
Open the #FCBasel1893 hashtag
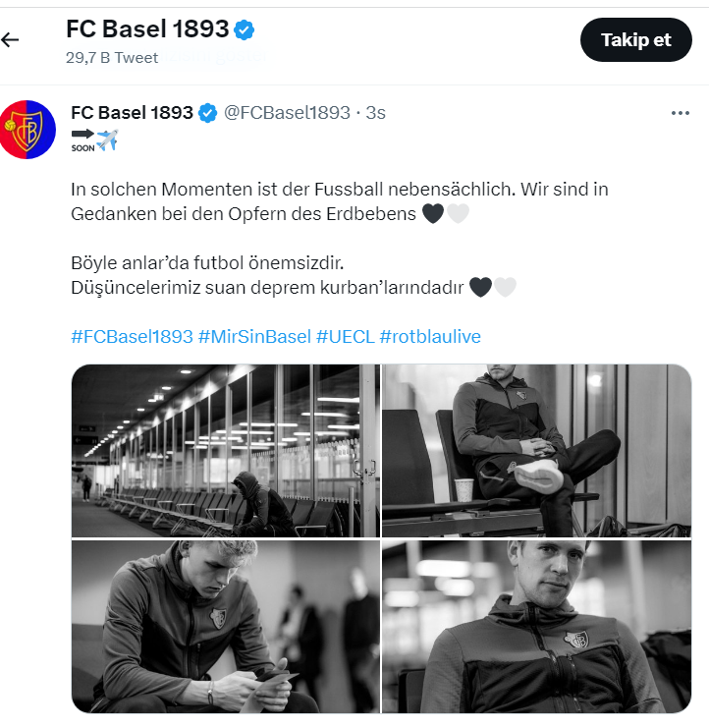coord(132,337)
